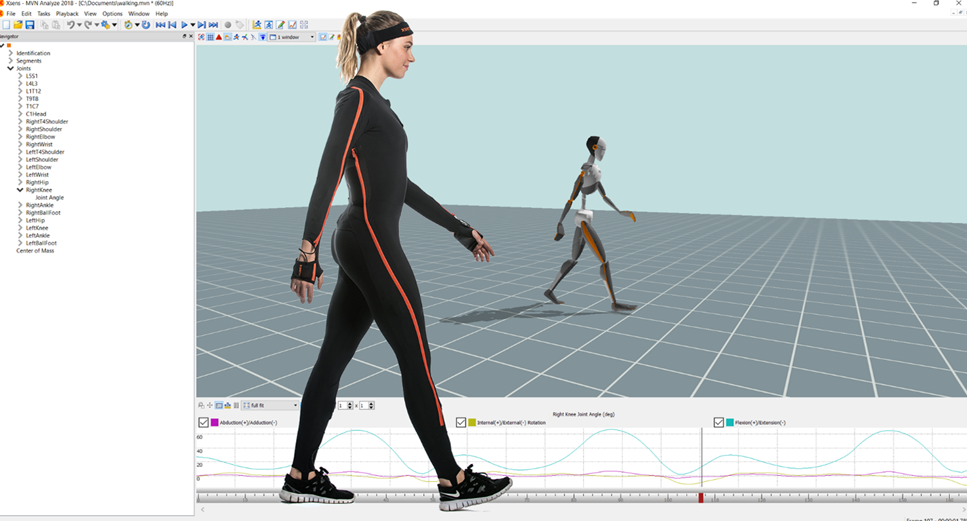
Task: Click the magenta Abduction color swatch
Action: pyautogui.click(x=215, y=422)
